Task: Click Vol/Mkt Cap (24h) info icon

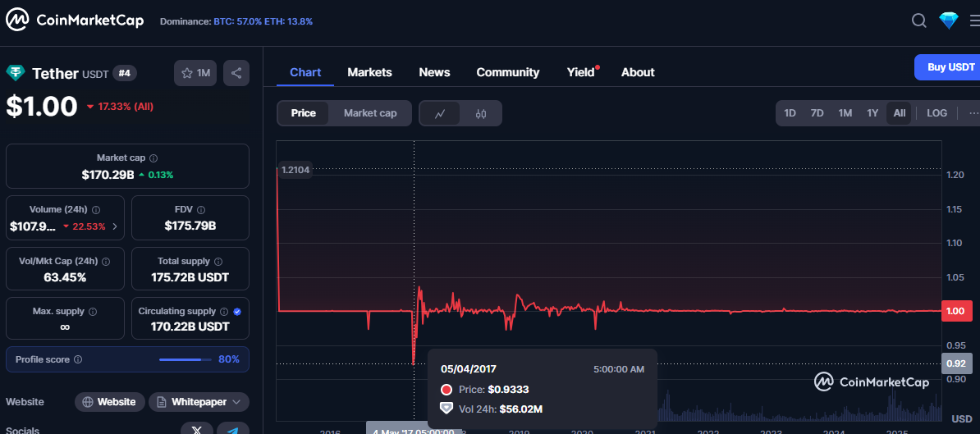Action: coord(106,261)
